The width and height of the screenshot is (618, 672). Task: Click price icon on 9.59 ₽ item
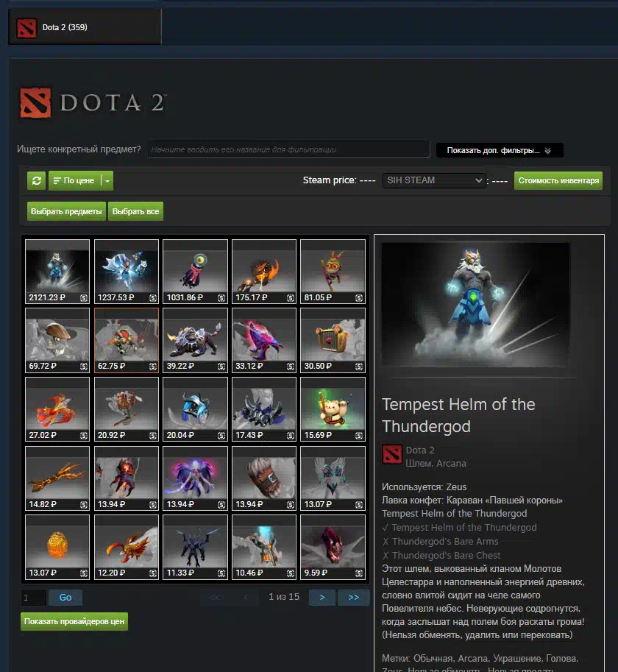(359, 573)
